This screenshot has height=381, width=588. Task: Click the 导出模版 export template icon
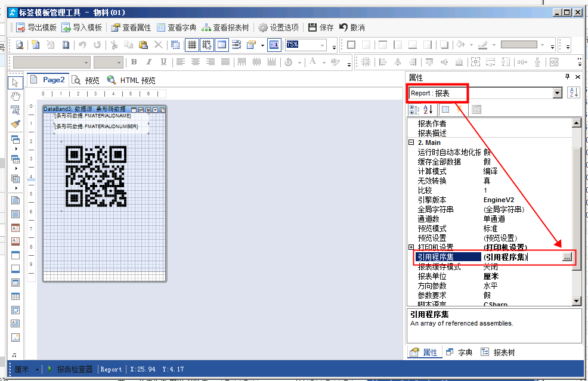20,27
